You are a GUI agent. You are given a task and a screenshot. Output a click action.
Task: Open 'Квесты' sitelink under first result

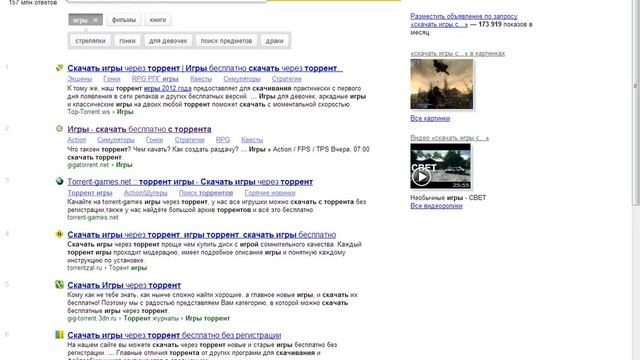(x=201, y=79)
